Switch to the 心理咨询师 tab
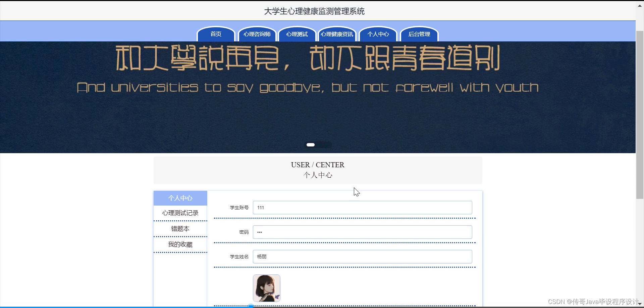The image size is (644, 308). click(x=257, y=34)
